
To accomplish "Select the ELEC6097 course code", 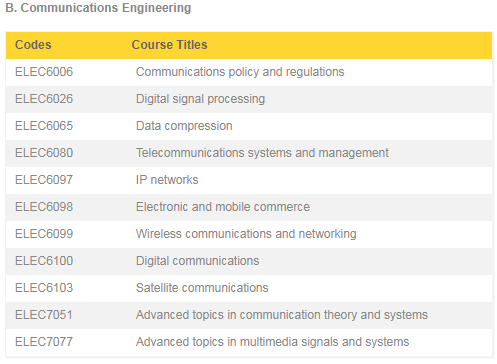I will 44,180.
